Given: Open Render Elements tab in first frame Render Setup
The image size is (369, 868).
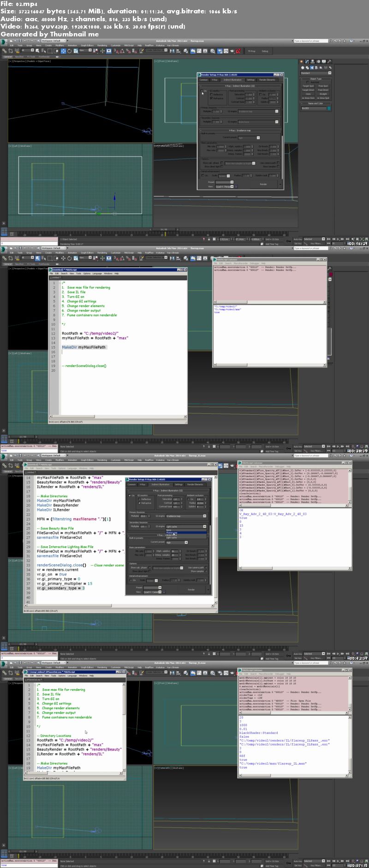Looking at the screenshot, I should pyautogui.click(x=268, y=80).
